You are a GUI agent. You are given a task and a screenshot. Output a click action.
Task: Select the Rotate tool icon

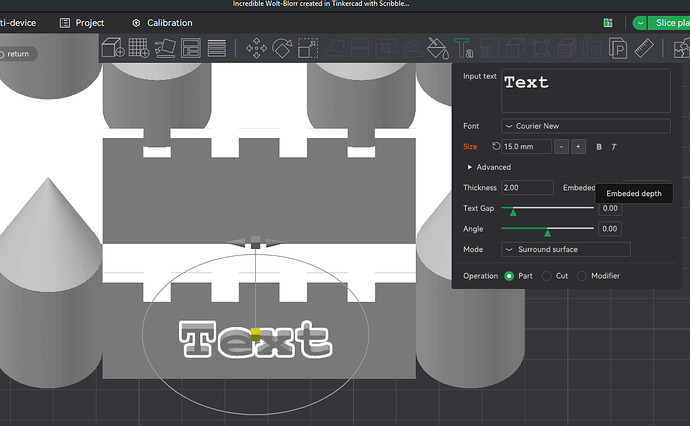click(282, 48)
